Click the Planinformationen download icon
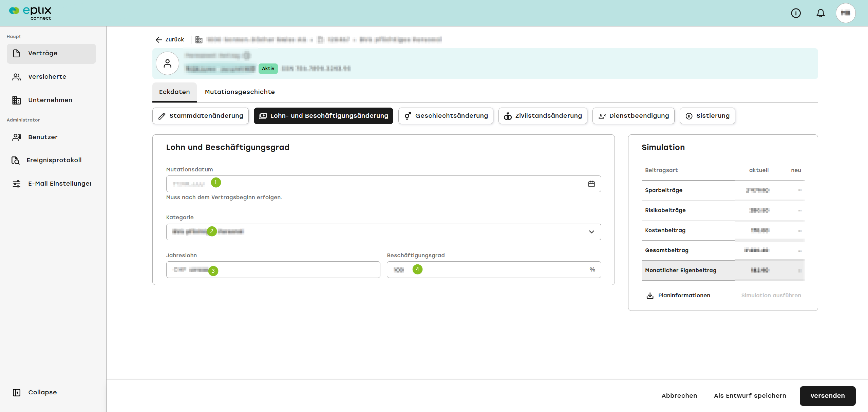Image resolution: width=868 pixels, height=412 pixels. pyautogui.click(x=650, y=296)
